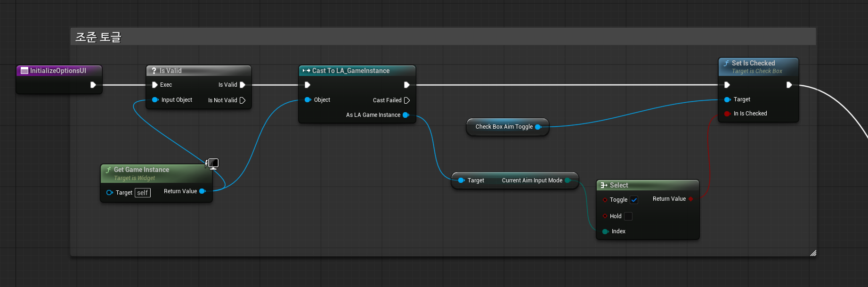Click the monitor icon on Get Game Instance node

coord(212,164)
